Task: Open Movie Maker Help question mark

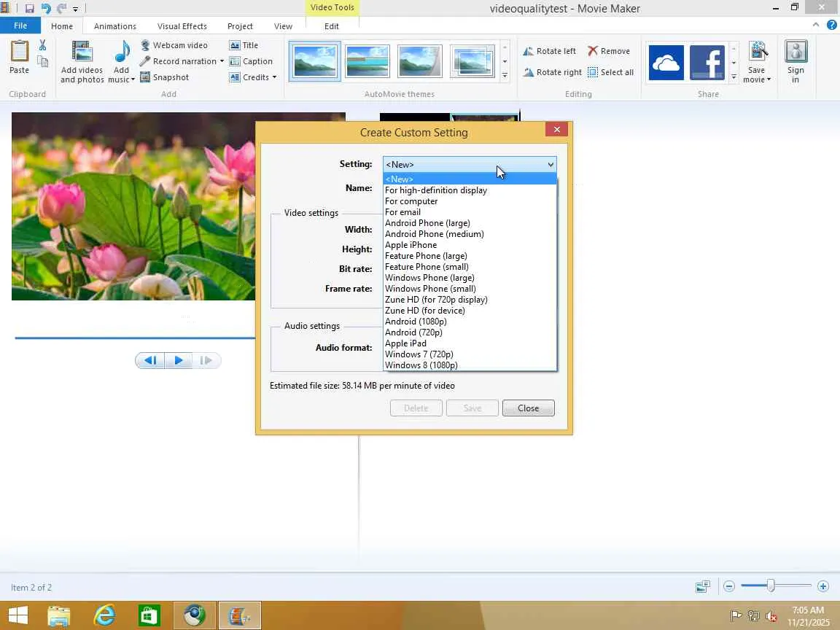Action: [831, 26]
